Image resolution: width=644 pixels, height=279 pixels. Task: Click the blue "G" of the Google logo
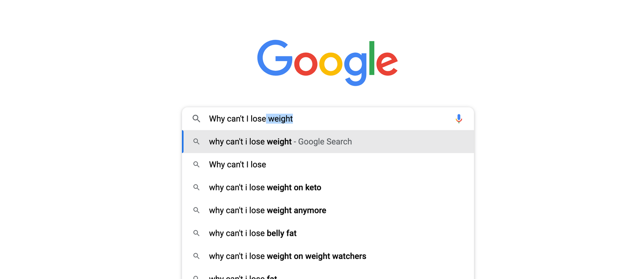[x=275, y=58]
